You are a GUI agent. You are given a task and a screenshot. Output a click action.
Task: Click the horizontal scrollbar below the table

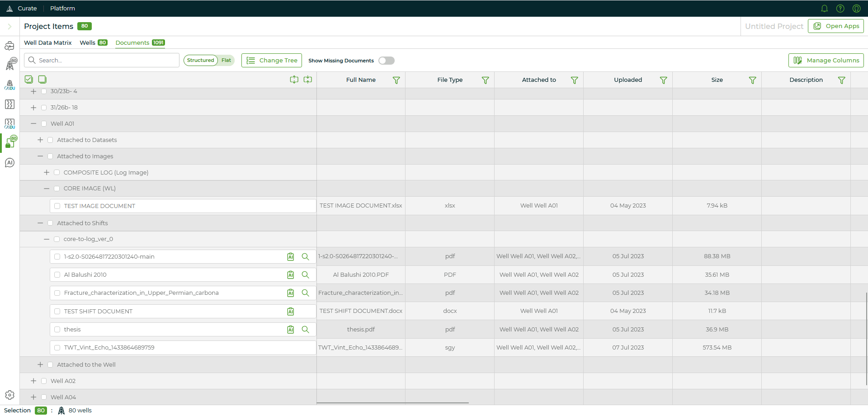coord(392,403)
